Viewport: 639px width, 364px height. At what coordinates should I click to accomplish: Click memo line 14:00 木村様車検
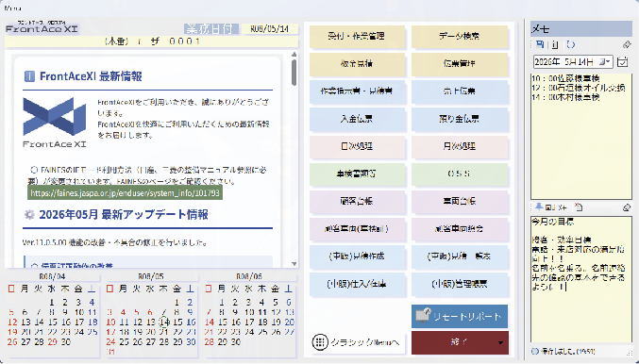565,97
